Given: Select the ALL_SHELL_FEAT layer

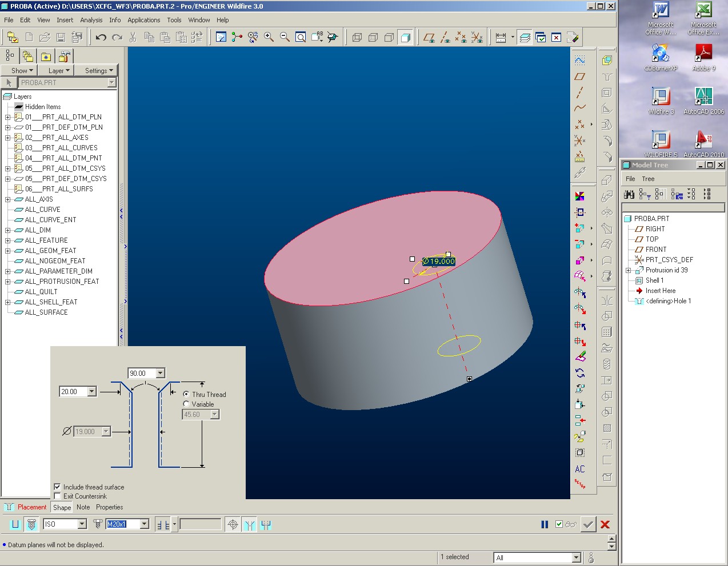Looking at the screenshot, I should [51, 302].
